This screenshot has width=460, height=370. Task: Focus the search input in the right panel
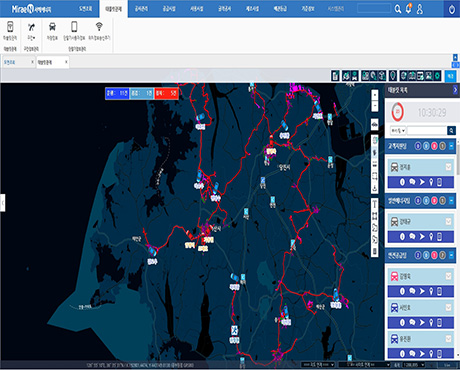pyautogui.click(x=427, y=130)
